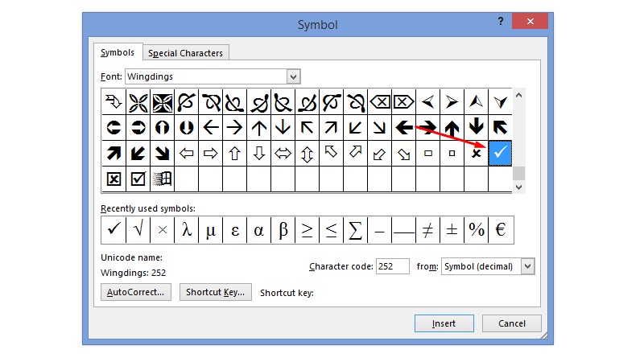The height and width of the screenshot is (362, 644).
Task: Select the four-petal flower ornament symbol
Action: point(138,102)
